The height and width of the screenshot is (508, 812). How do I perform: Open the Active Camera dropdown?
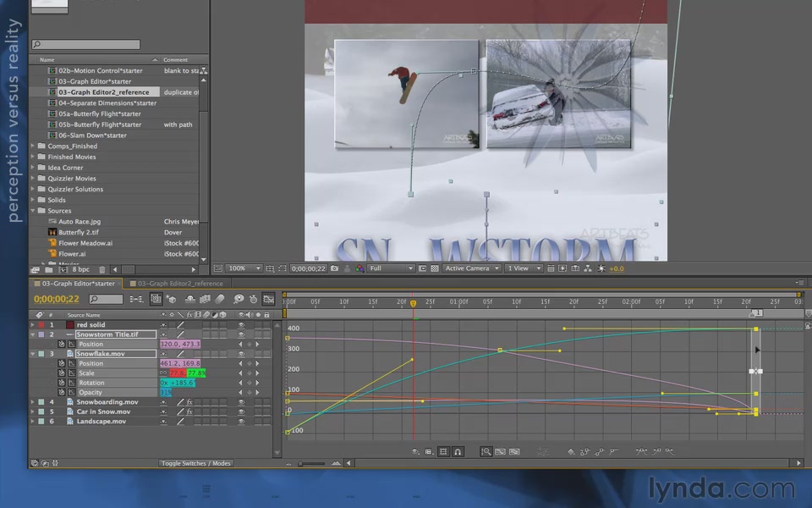472,268
